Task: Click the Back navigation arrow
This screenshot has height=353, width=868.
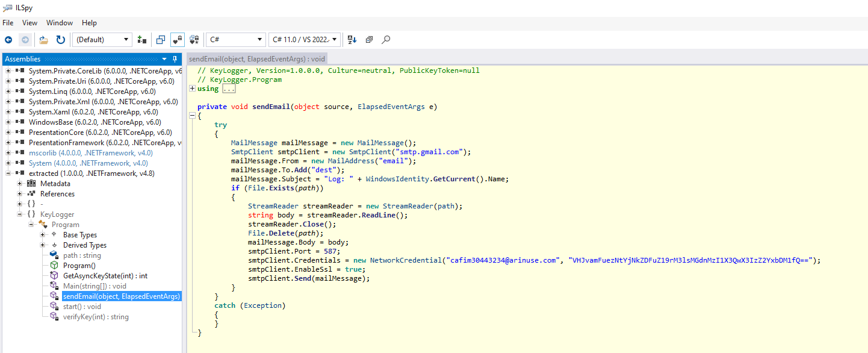Action: [x=8, y=40]
